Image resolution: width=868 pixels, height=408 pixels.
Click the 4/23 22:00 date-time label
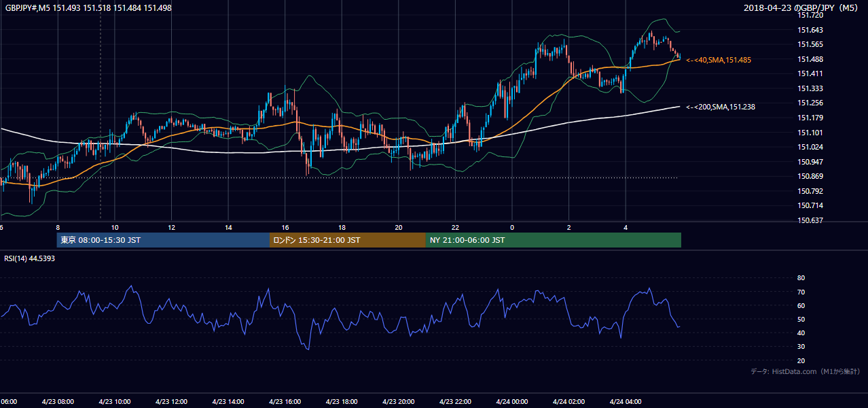(455, 401)
